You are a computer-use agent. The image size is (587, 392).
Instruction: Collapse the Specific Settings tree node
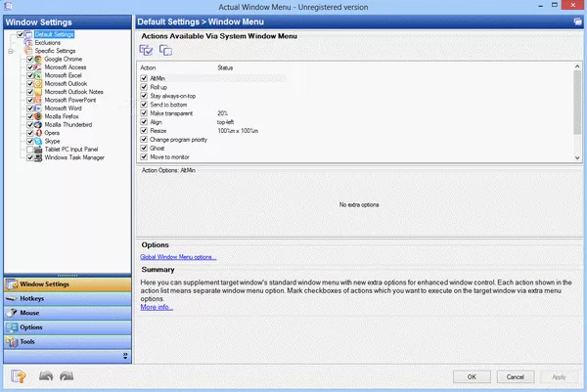(x=9, y=51)
